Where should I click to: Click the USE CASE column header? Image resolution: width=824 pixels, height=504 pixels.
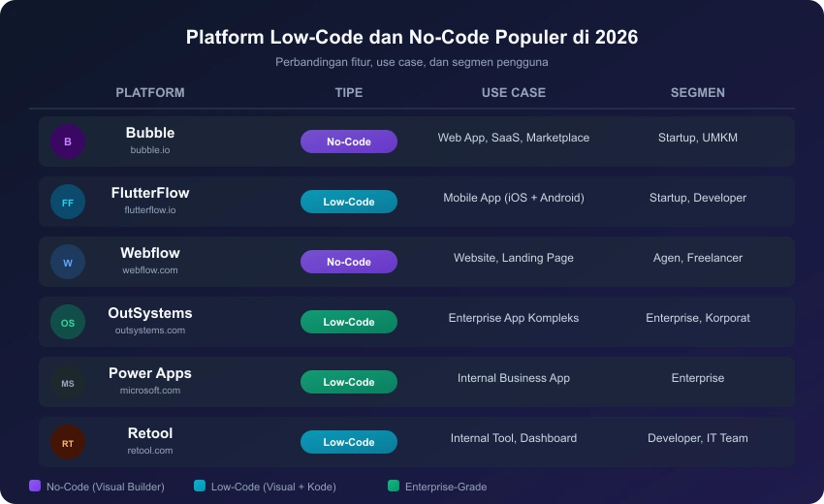click(x=514, y=92)
